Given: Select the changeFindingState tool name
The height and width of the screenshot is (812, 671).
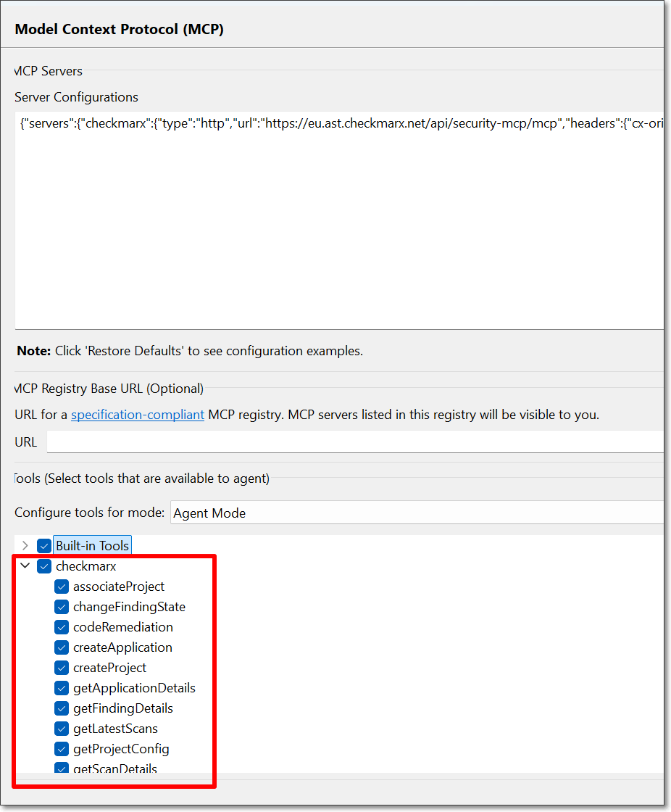Looking at the screenshot, I should click(x=129, y=607).
